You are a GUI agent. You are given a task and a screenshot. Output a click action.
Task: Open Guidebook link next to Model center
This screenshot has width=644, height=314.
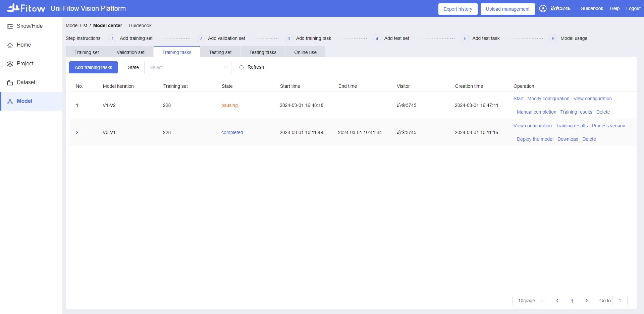click(140, 25)
